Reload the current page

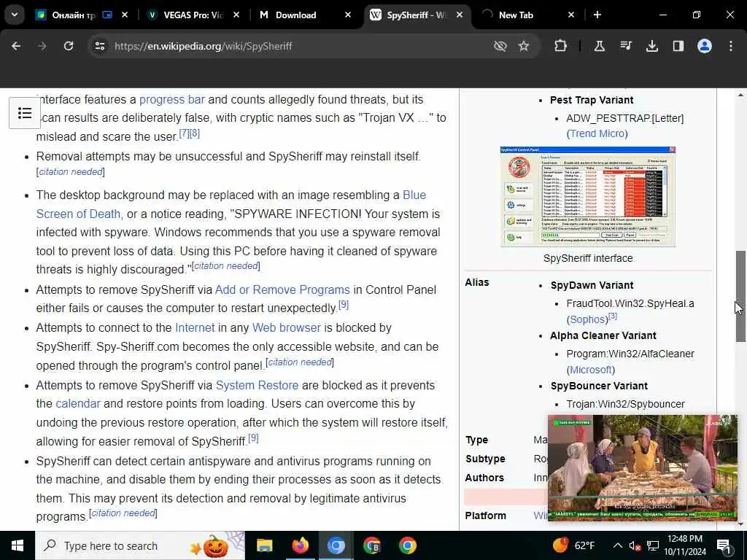coord(69,46)
